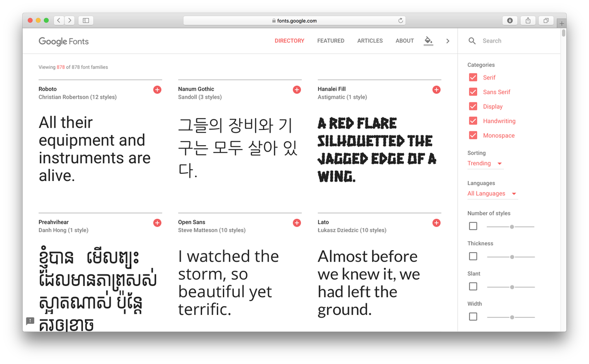Viewport: 589px width, 364px height.
Task: Click the Google Fonts logo
Action: [x=64, y=42]
